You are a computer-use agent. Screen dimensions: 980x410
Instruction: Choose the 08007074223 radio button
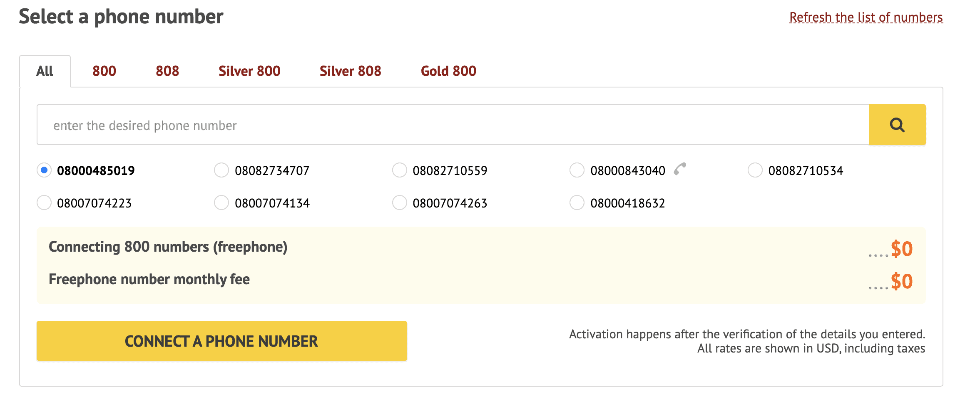[x=44, y=202]
